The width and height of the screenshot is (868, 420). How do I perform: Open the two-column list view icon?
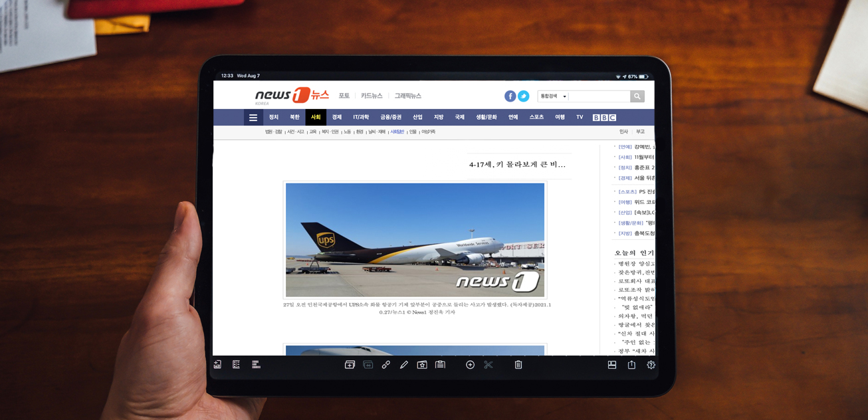click(x=236, y=365)
